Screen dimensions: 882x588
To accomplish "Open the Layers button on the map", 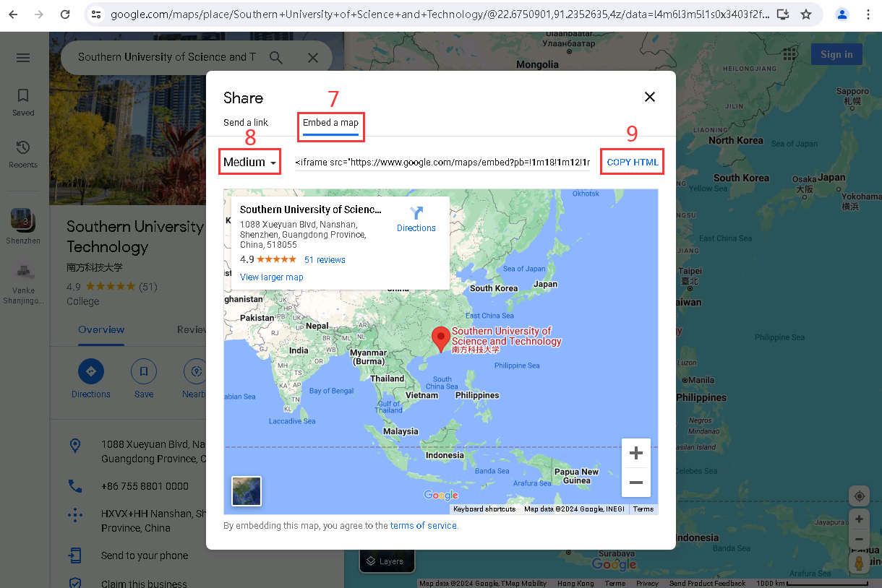I will [x=387, y=561].
